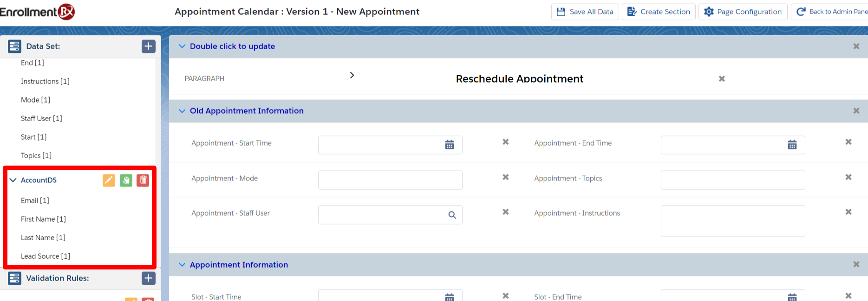The width and height of the screenshot is (868, 301).
Task: Click the Staff User lookup search icon
Action: pyautogui.click(x=452, y=215)
